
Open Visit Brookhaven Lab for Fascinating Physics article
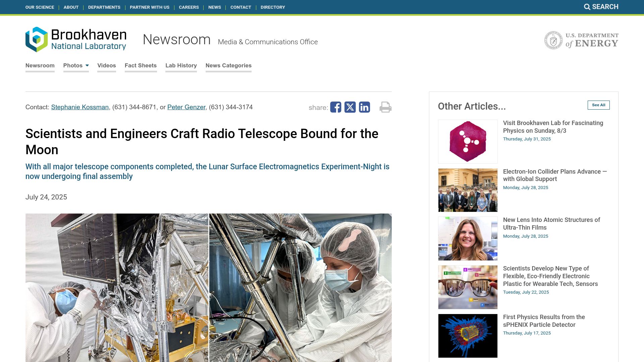(553, 127)
